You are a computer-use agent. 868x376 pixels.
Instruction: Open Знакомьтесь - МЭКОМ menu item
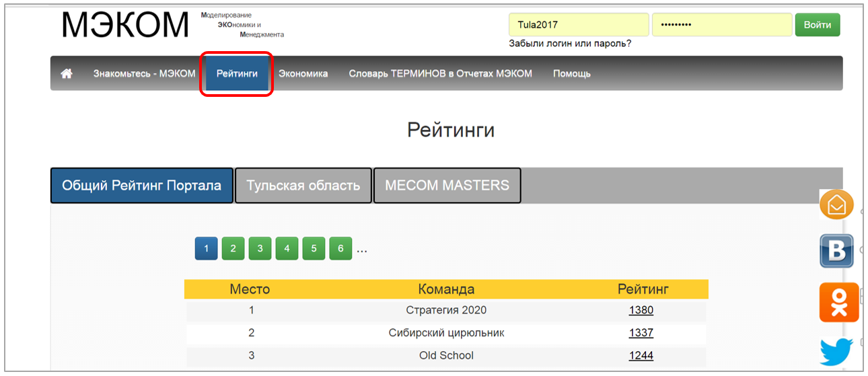click(144, 74)
